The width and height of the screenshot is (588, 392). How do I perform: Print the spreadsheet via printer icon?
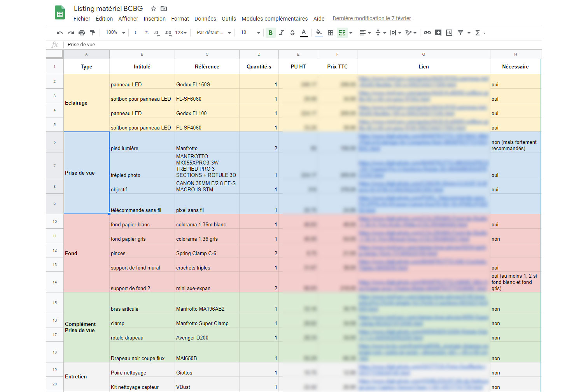click(x=82, y=33)
